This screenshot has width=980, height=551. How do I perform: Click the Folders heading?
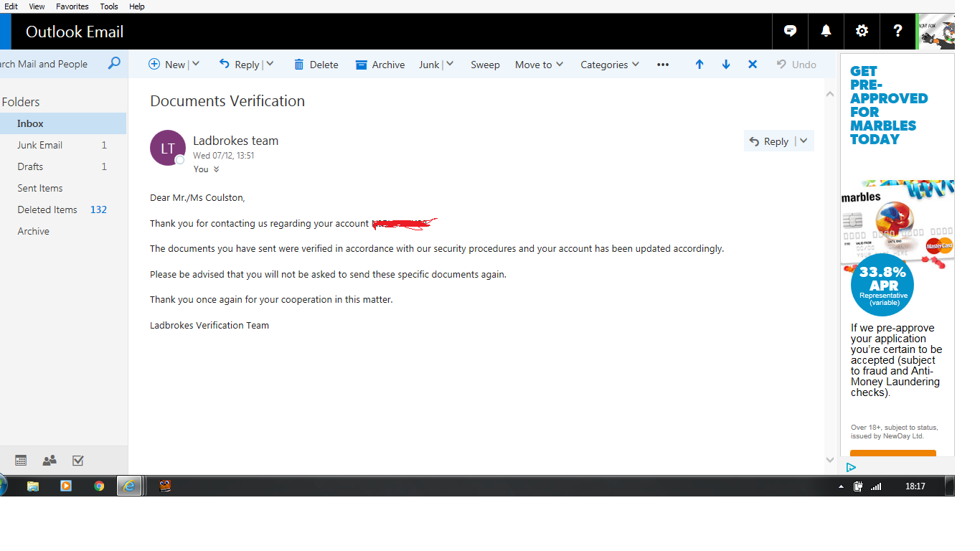(21, 102)
